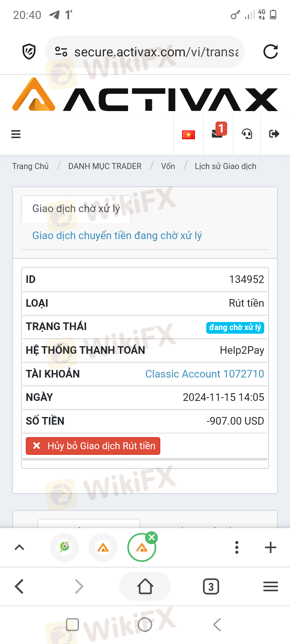The width and height of the screenshot is (290, 644).
Task: Expand the tab strip with up chevron
Action: pos(19,547)
